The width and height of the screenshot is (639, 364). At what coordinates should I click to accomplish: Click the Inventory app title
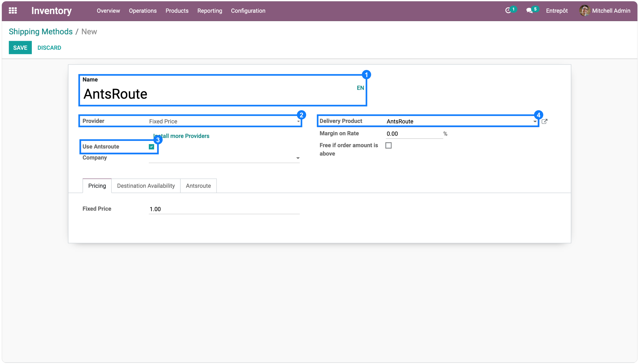[x=51, y=11]
